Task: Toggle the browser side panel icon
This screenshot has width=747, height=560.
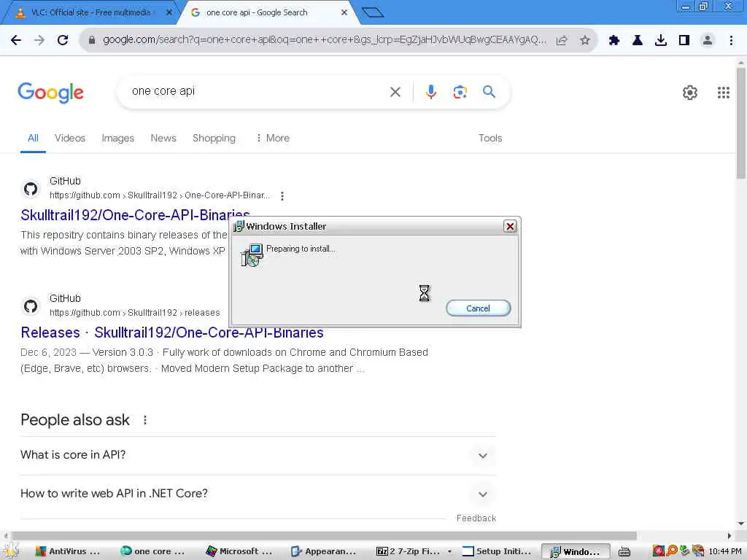Action: [684, 41]
